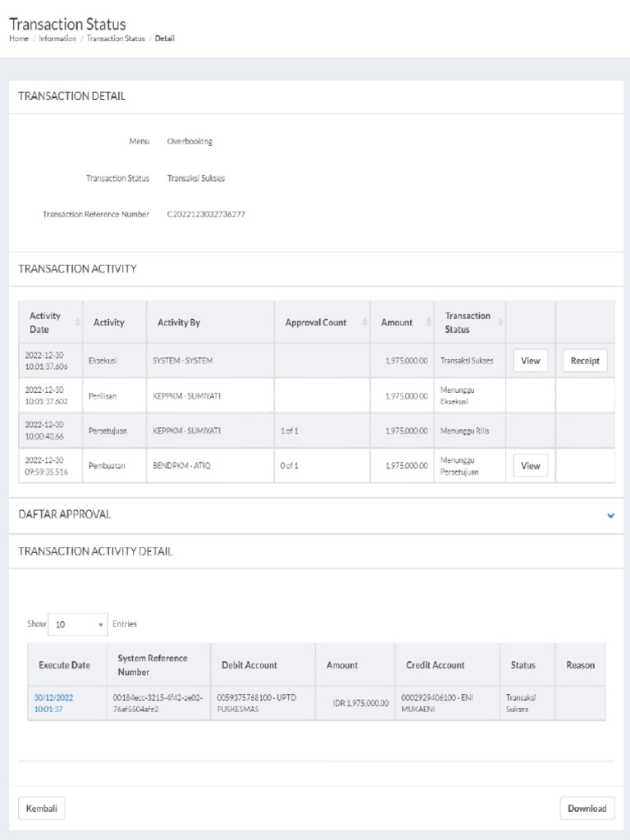Open the Information breadcrumb link
The height and width of the screenshot is (840, 630).
57,39
